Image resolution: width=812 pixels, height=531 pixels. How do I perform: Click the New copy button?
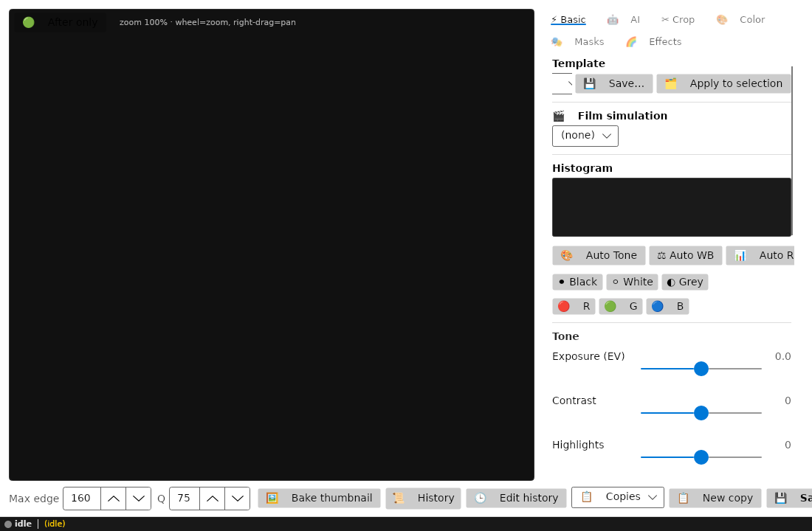(715, 499)
